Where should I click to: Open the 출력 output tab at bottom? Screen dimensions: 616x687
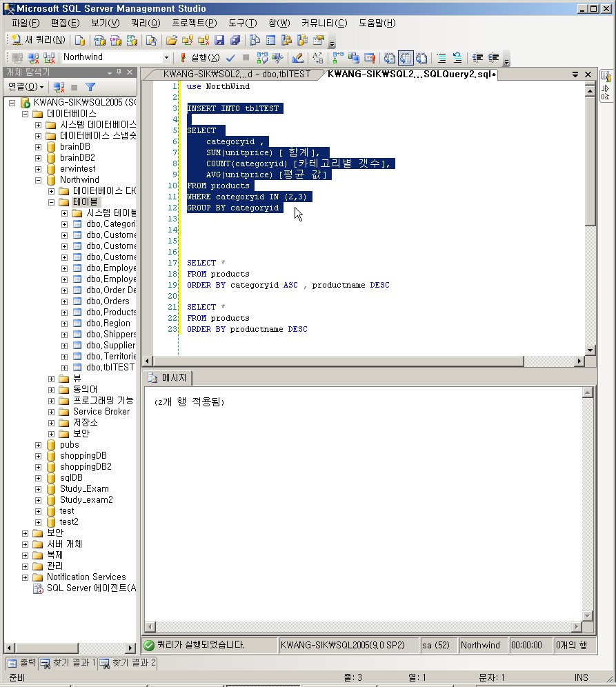coord(22,663)
